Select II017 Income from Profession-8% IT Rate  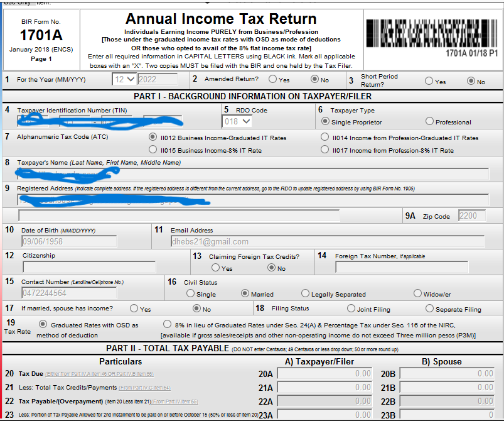[324, 150]
